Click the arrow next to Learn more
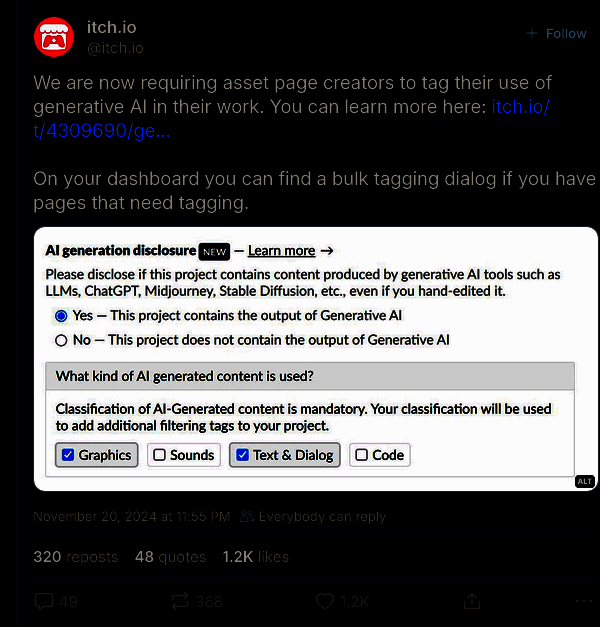Image resolution: width=600 pixels, height=627 pixels. [327, 251]
